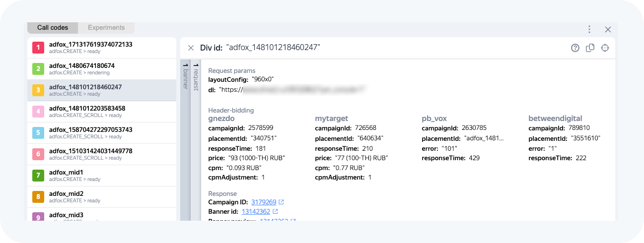Viewport: 644px width, 243px height.
Task: Open the help question mark icon
Action: 575,48
